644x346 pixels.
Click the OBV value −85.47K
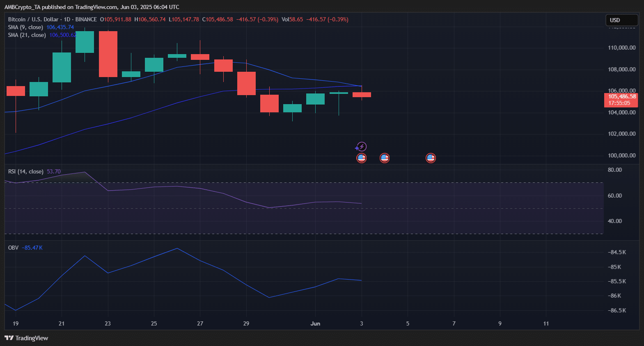[x=32, y=248]
